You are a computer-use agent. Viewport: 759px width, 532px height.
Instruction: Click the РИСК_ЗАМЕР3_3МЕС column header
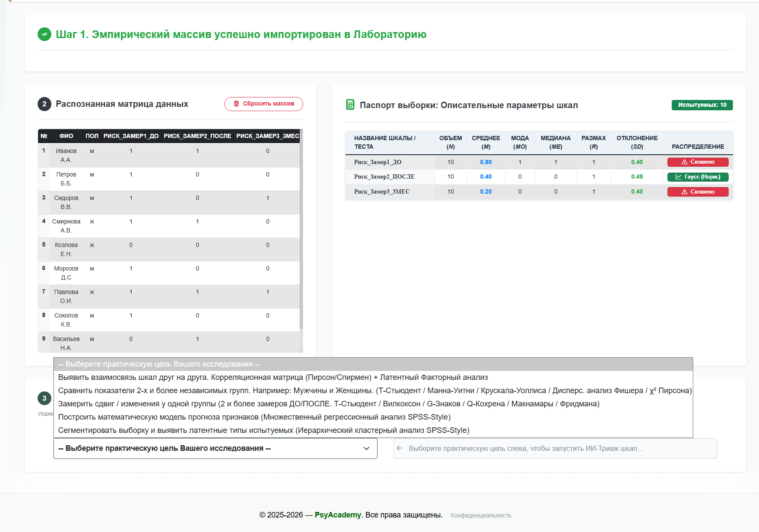pyautogui.click(x=268, y=136)
